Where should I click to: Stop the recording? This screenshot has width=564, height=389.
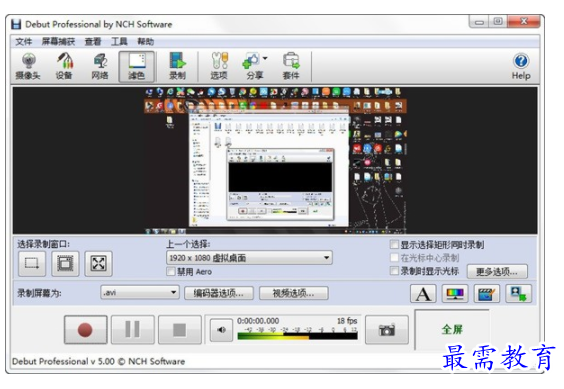[x=179, y=330]
